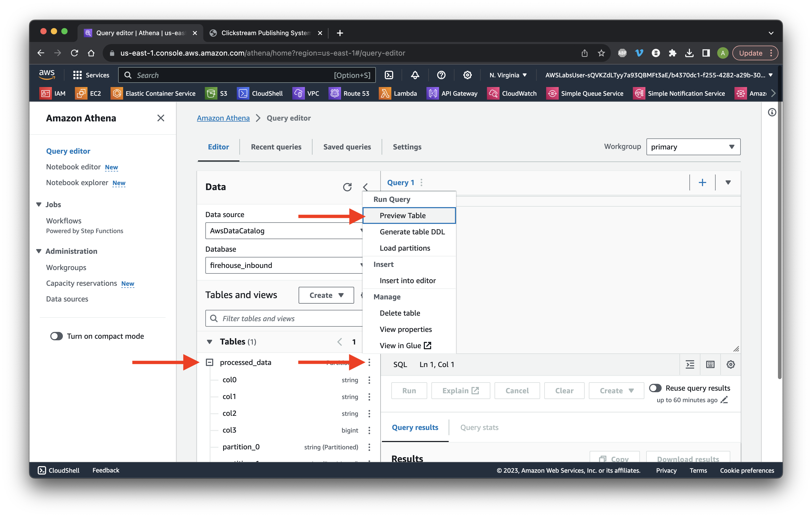
Task: Open the API Gateway shortcut
Action: pyautogui.click(x=452, y=94)
